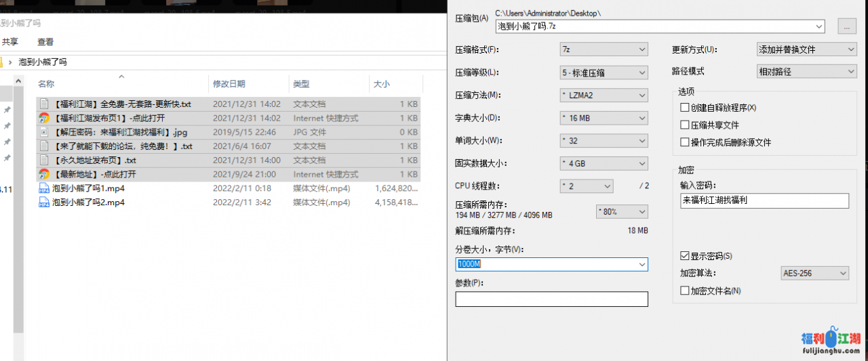Enable the 加密文件名 checkbox
The height and width of the screenshot is (361, 868).
click(684, 291)
